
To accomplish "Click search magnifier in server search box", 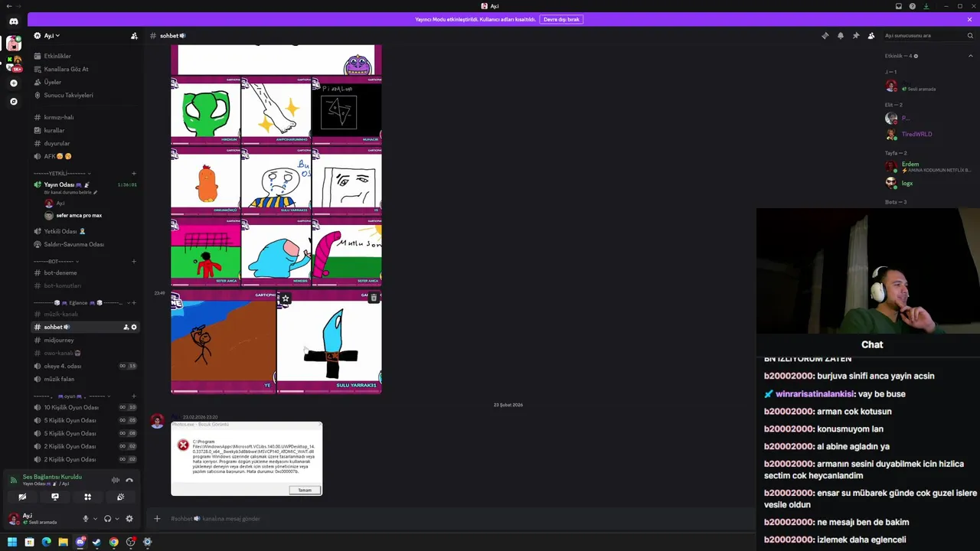I will pyautogui.click(x=969, y=36).
